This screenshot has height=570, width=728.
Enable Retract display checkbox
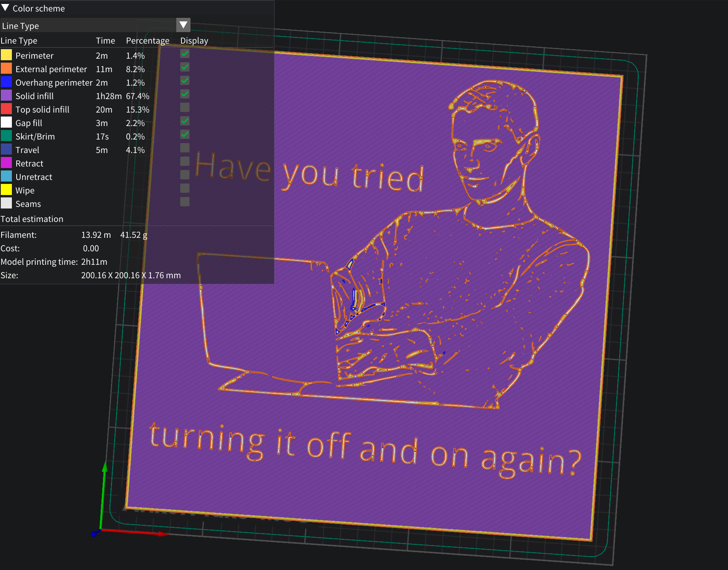click(x=185, y=161)
